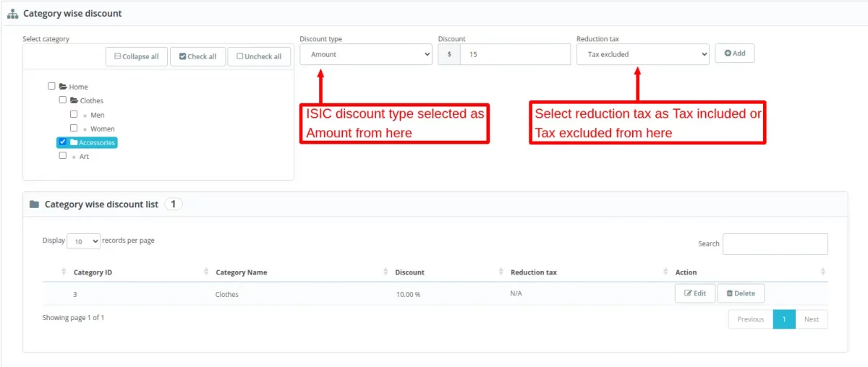Select the Men tree item label
Viewport: 868px width, 367px height.
tap(98, 115)
